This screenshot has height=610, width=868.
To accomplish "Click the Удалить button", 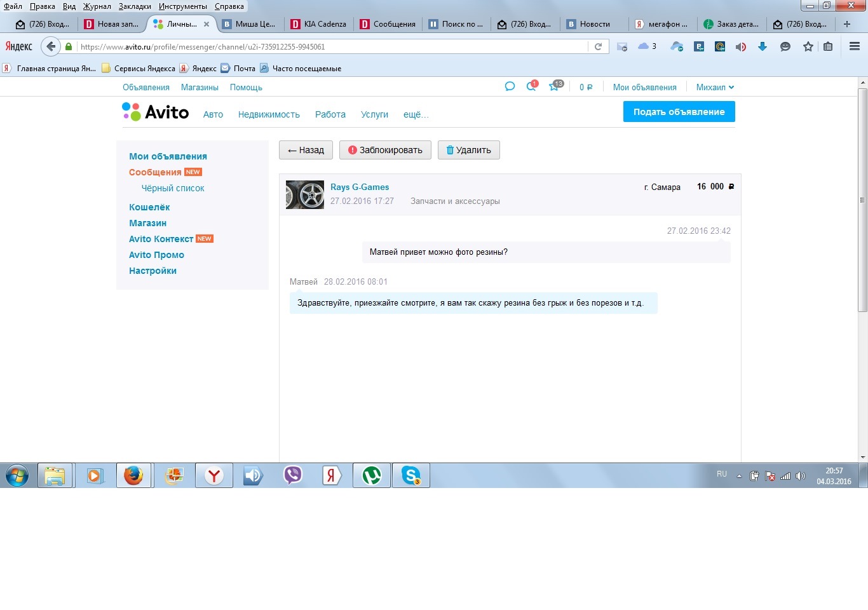I will [469, 150].
